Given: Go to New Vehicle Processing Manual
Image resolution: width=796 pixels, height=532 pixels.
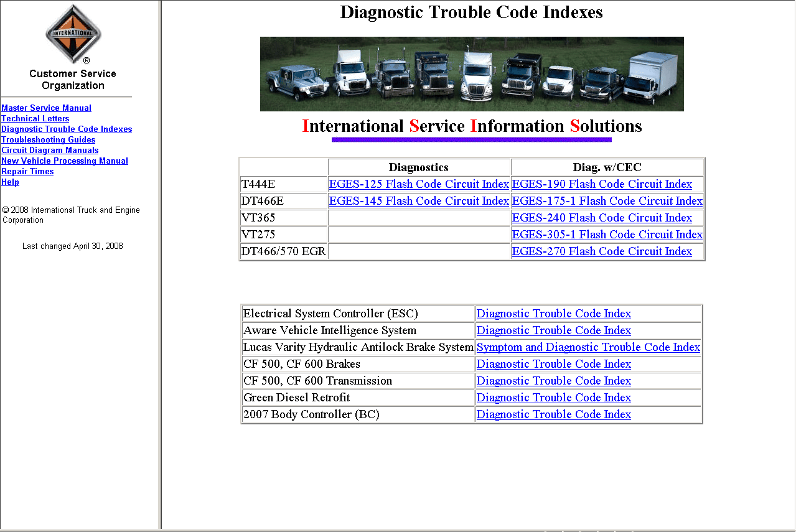Looking at the screenshot, I should [65, 161].
